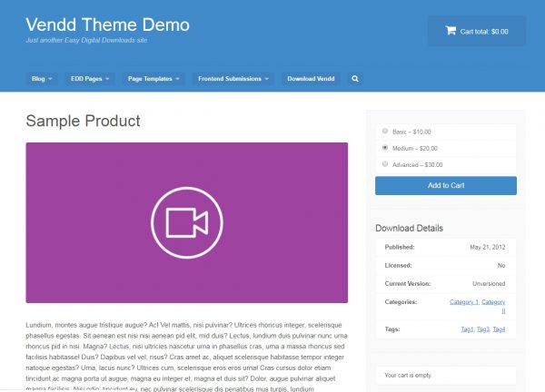Click the Your cart is empty message

pos(408,376)
